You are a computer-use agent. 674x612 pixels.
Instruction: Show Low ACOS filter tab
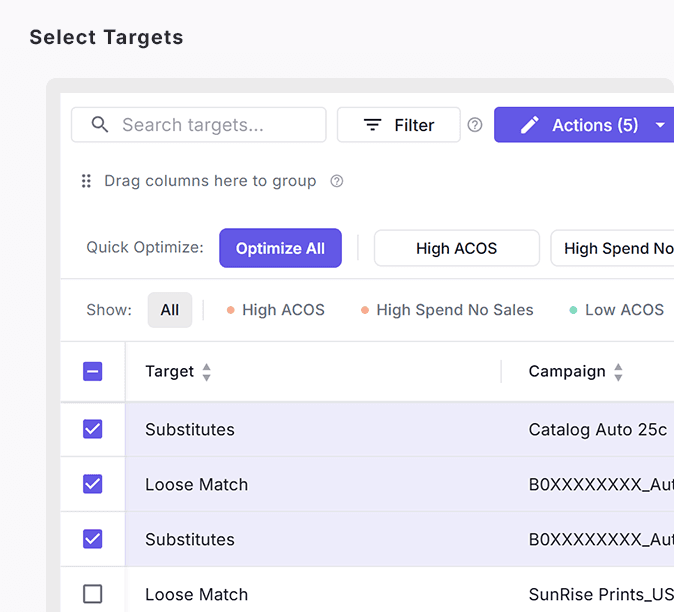tap(617, 310)
